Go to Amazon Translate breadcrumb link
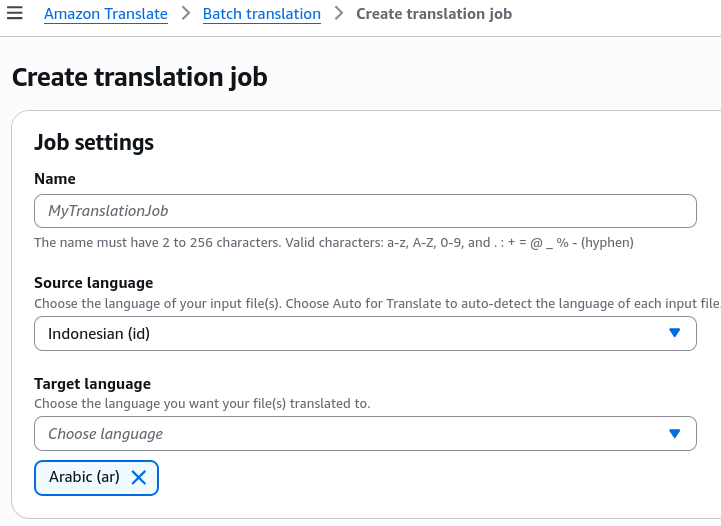721x526 pixels. click(106, 14)
